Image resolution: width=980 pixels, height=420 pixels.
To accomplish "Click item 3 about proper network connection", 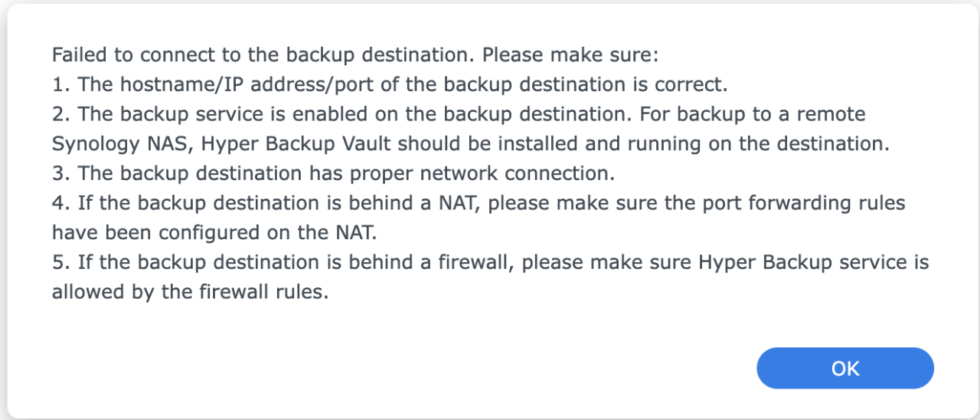I will [333, 173].
